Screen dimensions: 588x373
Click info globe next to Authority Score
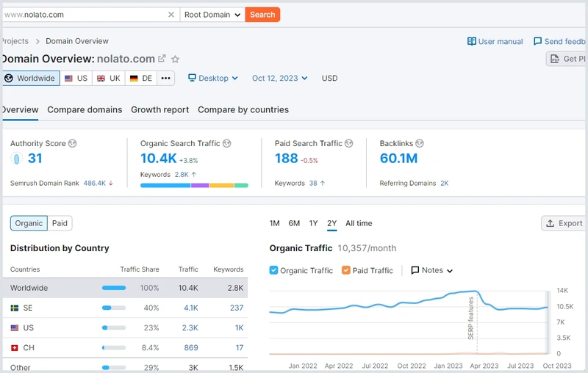[72, 143]
